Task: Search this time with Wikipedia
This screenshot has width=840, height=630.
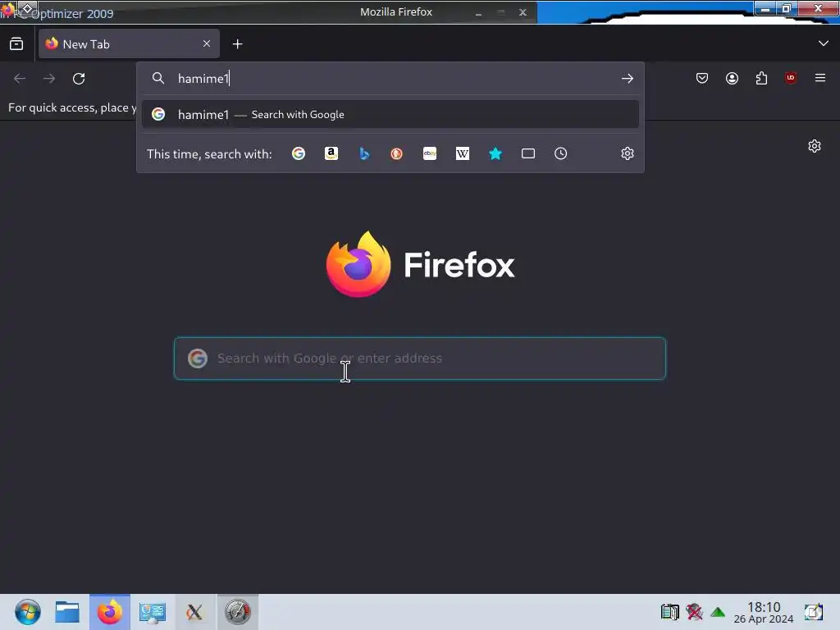Action: point(463,153)
